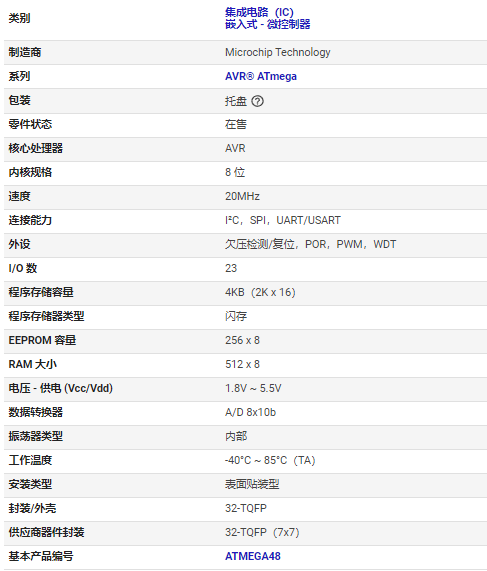
Task: Click the I²C, SPI, UART/USART connectivity value
Action: click(283, 220)
